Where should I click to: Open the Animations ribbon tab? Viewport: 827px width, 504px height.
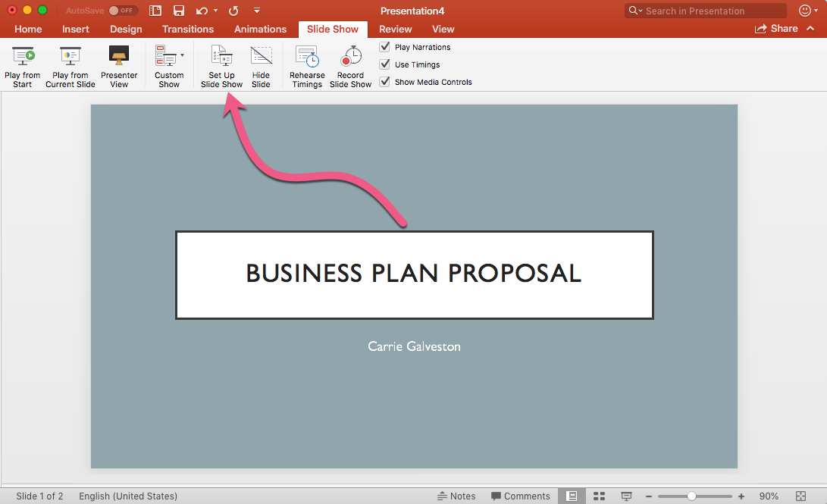point(260,29)
